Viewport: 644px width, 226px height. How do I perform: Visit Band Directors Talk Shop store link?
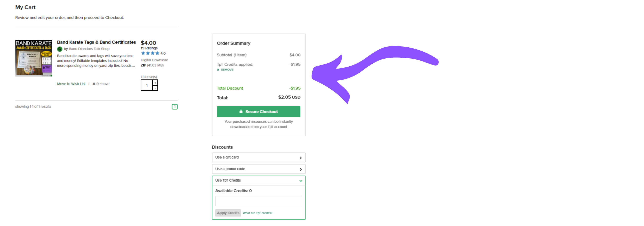point(89,49)
